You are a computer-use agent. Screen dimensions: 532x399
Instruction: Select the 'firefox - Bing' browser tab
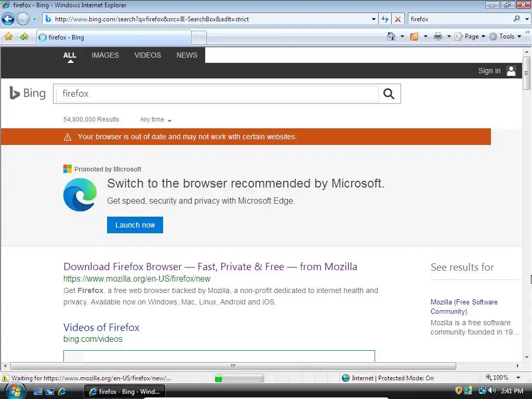tap(114, 37)
